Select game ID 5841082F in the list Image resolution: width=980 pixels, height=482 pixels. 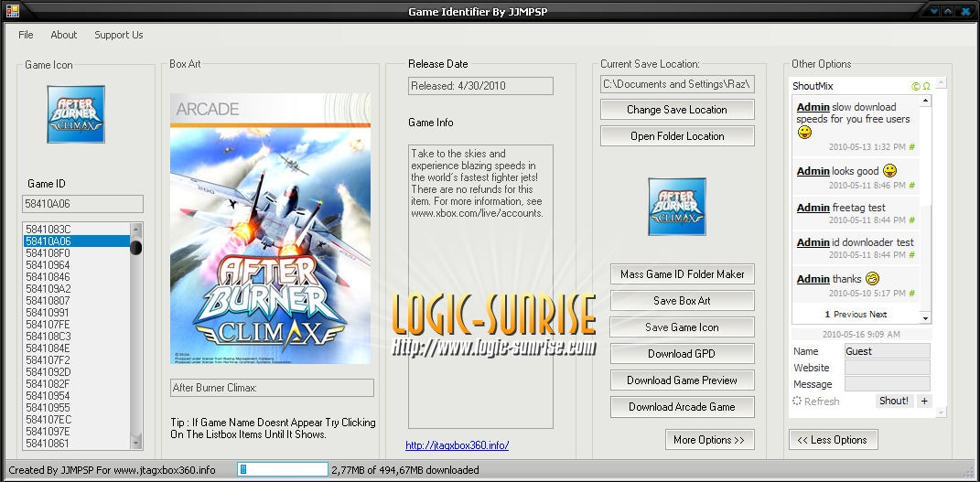[x=76, y=384]
